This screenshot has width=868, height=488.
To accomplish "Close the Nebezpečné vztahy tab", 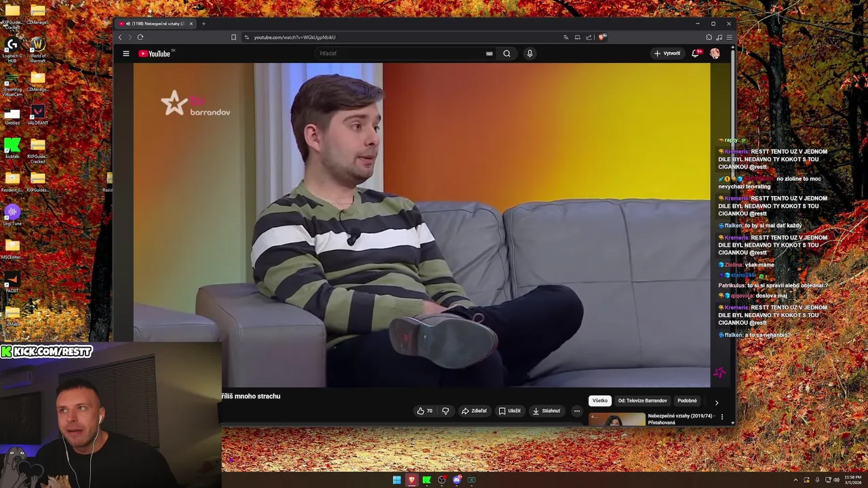I will (191, 24).
